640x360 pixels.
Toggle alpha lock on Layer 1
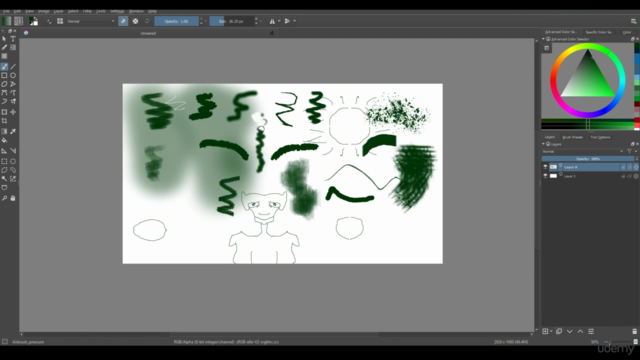(636, 176)
